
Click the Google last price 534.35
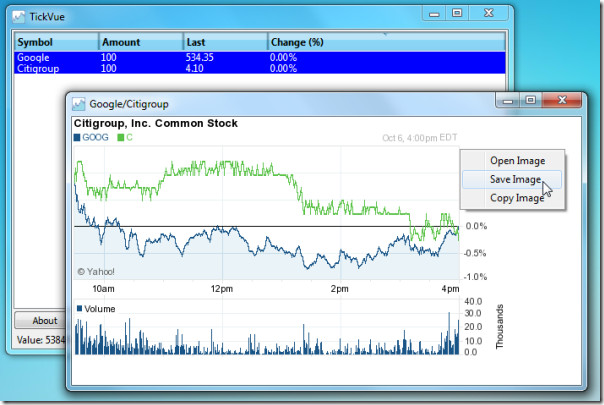pos(200,57)
